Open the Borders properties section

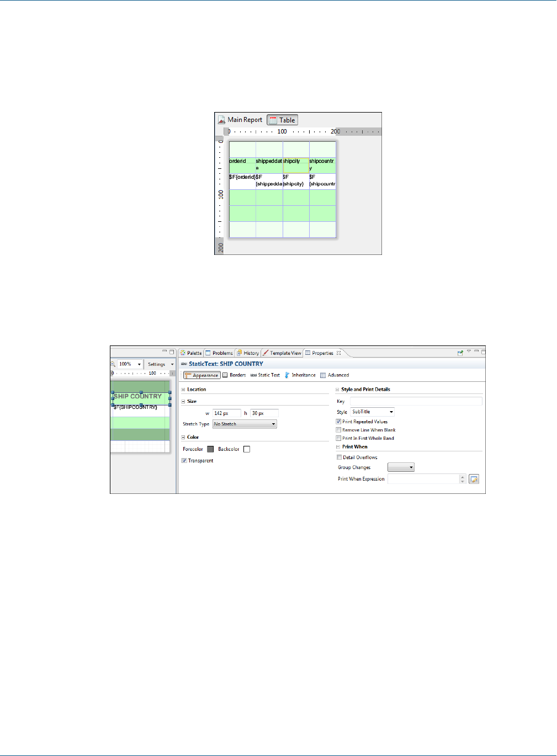pyautogui.click(x=234, y=375)
